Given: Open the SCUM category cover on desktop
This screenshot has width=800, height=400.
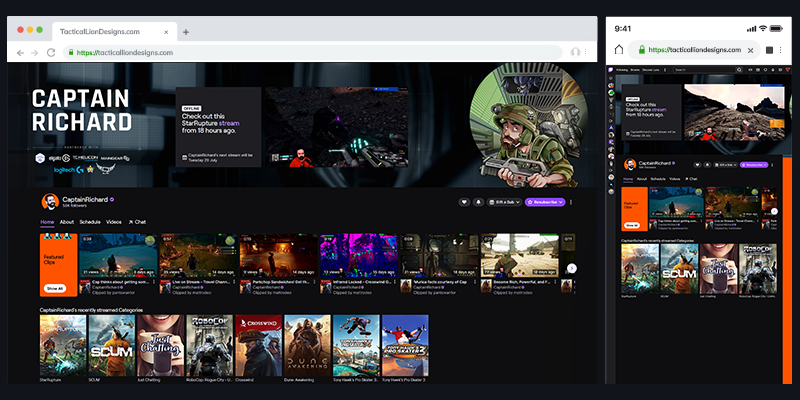Looking at the screenshot, I should 112,345.
